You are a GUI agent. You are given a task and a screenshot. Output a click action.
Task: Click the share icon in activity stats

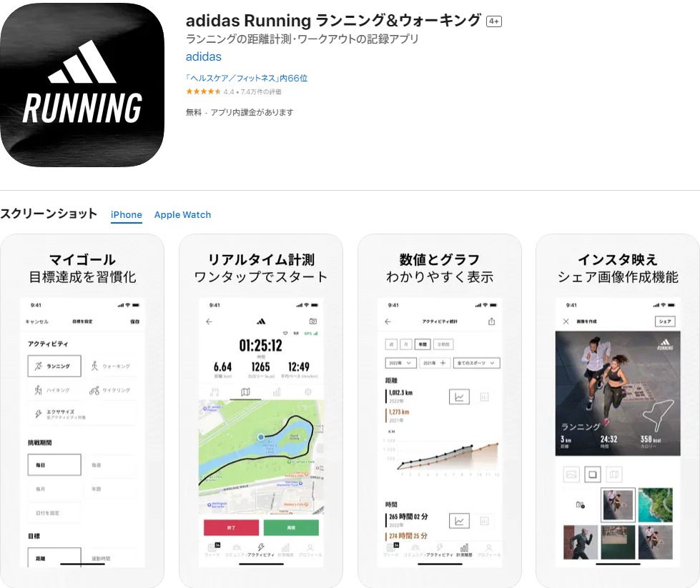[491, 322]
